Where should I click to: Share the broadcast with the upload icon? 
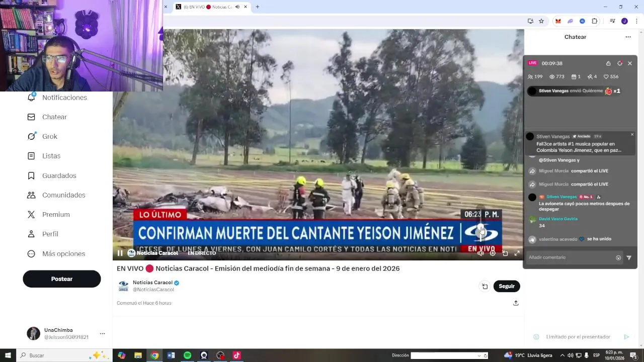[x=516, y=303]
